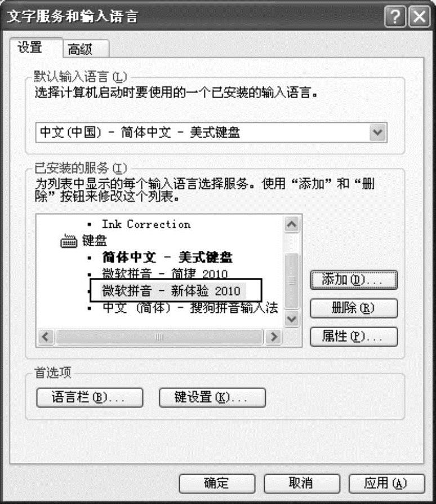Click the vertical scrollbar thumb in the services list

pyautogui.click(x=292, y=281)
